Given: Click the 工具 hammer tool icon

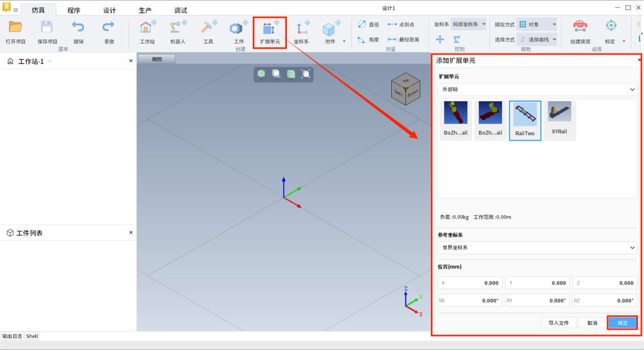Looking at the screenshot, I should click(208, 27).
